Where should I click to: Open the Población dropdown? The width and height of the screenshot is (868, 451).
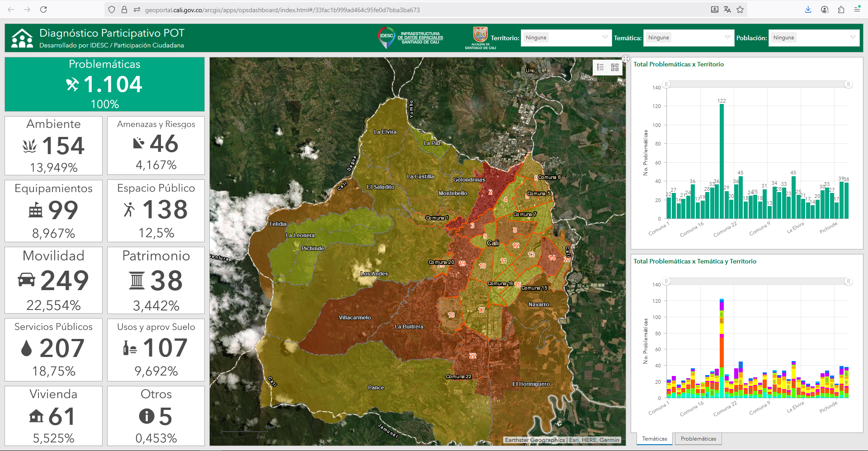pos(814,38)
